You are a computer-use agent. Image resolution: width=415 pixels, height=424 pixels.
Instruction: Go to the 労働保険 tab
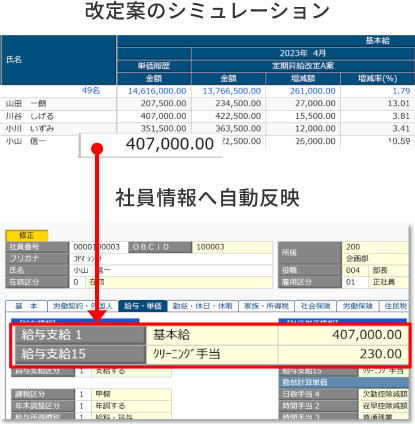[x=357, y=306]
